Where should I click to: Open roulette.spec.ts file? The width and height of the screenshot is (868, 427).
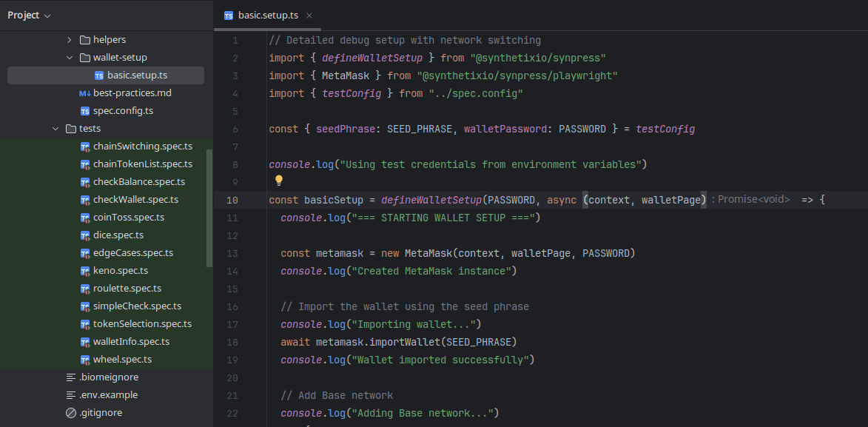127,289
